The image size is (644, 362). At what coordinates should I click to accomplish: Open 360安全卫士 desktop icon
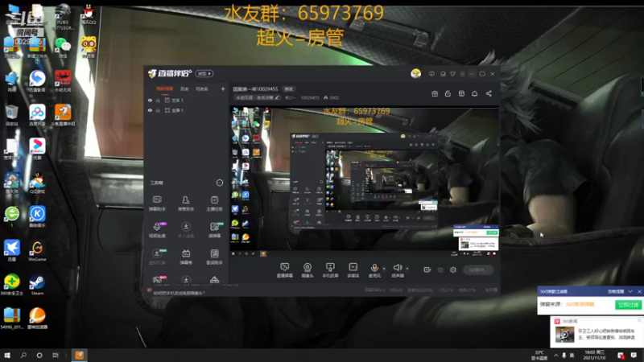(x=12, y=285)
